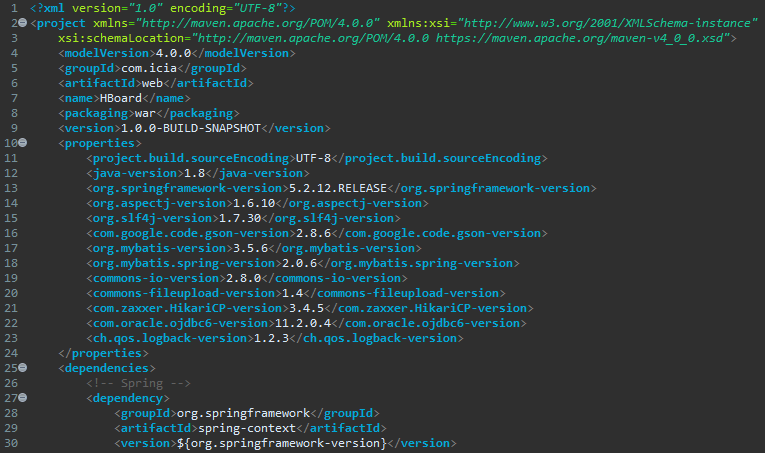Click the commons-fileupload version '1.4'
This screenshot has width=765, height=453.
coord(293,293)
